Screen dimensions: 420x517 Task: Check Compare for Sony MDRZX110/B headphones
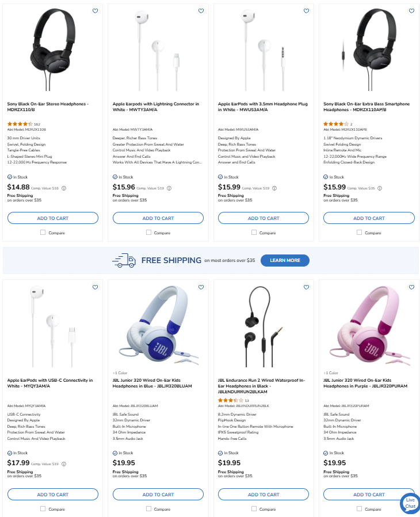(43, 233)
